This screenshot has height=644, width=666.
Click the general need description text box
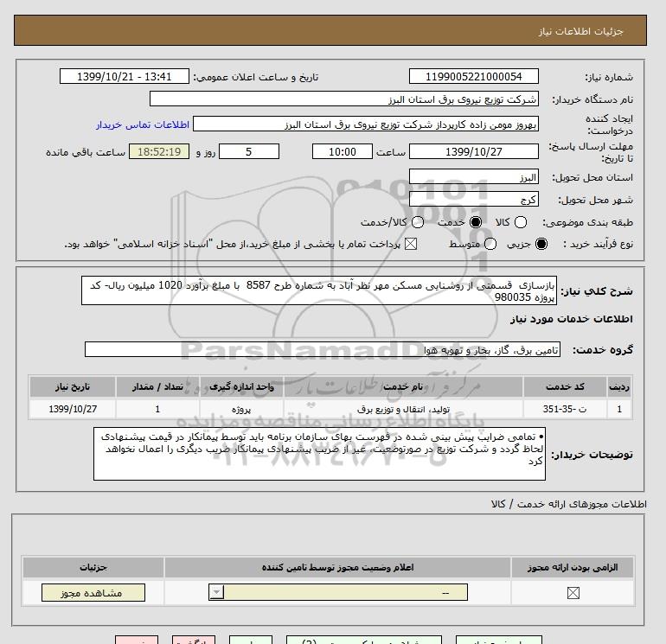tap(319, 290)
